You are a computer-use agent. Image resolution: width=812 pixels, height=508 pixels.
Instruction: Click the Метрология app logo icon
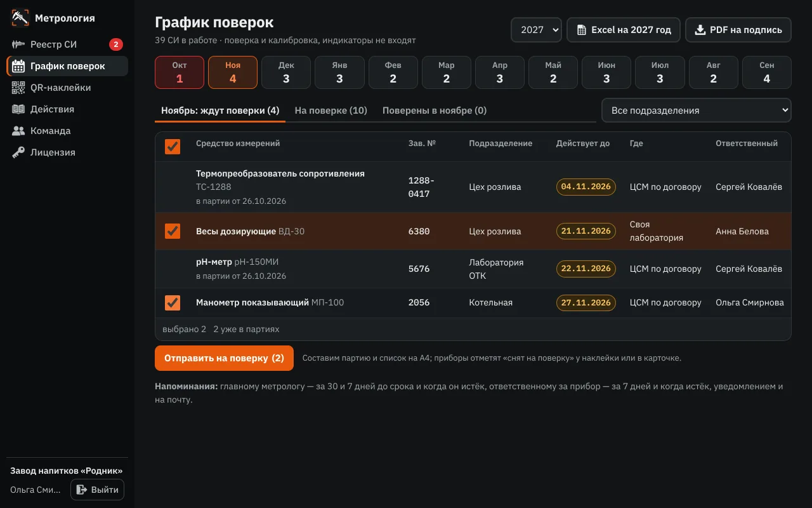20,18
